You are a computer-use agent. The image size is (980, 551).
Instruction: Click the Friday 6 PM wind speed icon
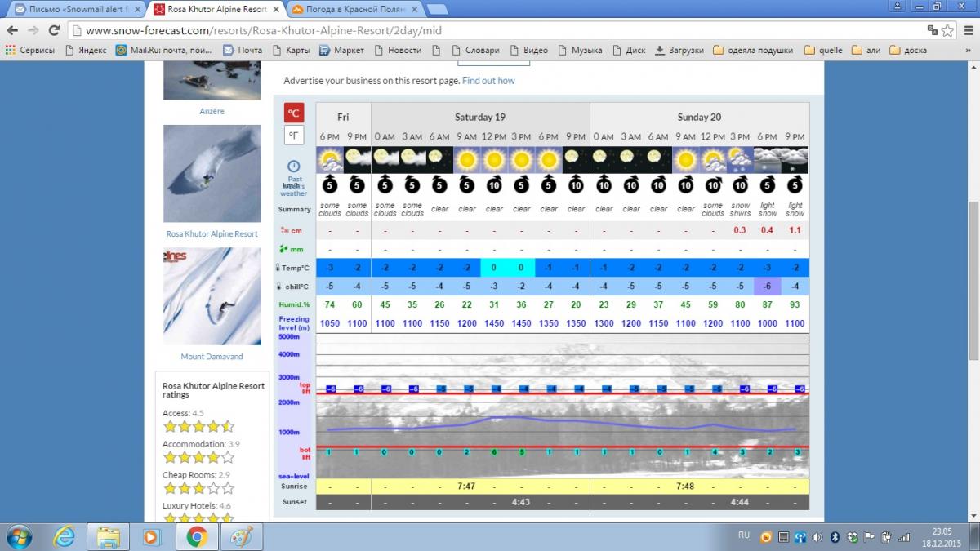[330, 184]
